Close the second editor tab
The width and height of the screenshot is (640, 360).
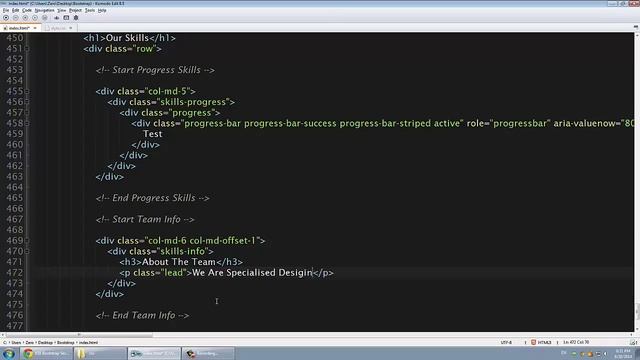[x=71, y=28]
